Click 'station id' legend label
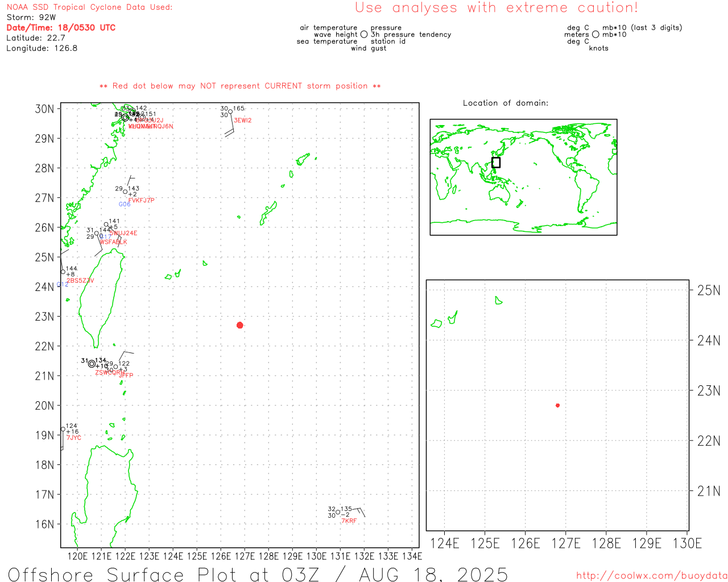Screen dimensions: 728x582 [388, 41]
